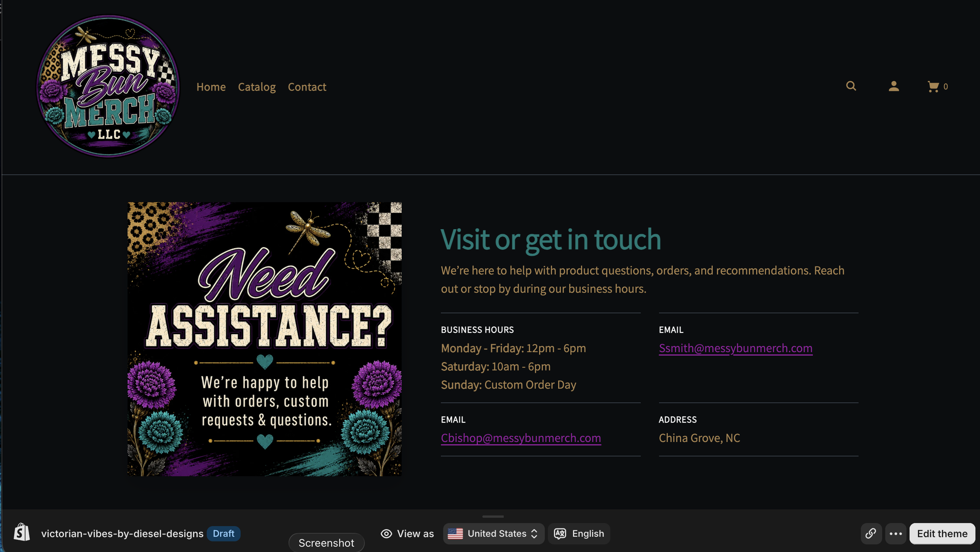Click the preview bar drag handle

493,517
